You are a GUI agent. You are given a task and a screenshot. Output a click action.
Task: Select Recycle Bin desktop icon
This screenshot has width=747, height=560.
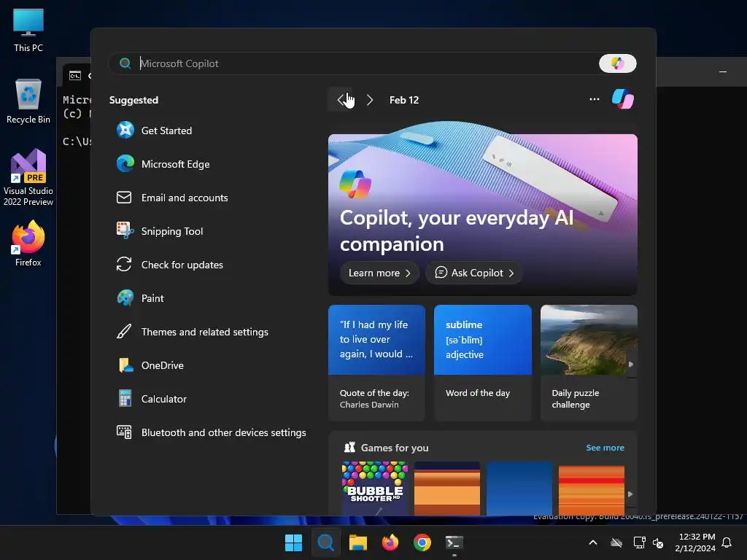pos(28,101)
